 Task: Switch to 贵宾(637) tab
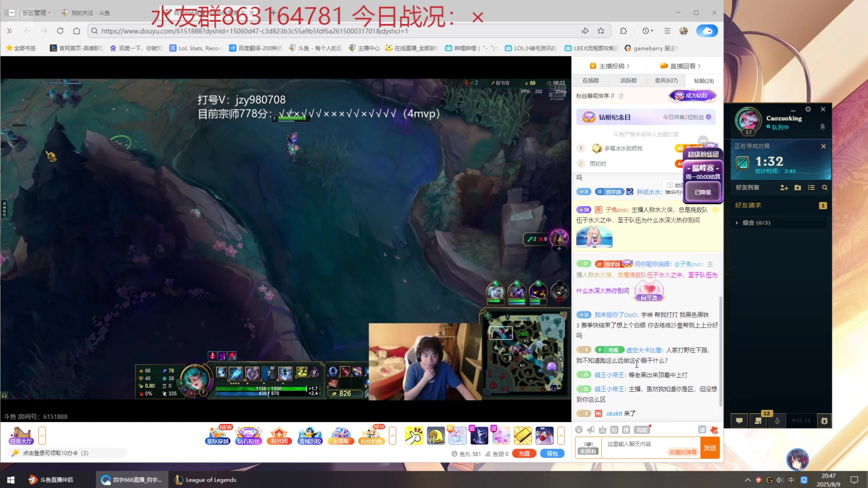coord(666,80)
